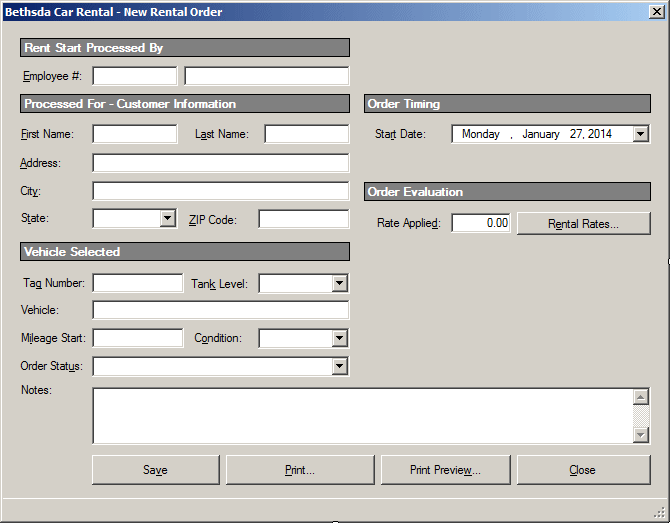The width and height of the screenshot is (670, 523).
Task: Open the Rental Rates dialog button
Action: point(584,223)
